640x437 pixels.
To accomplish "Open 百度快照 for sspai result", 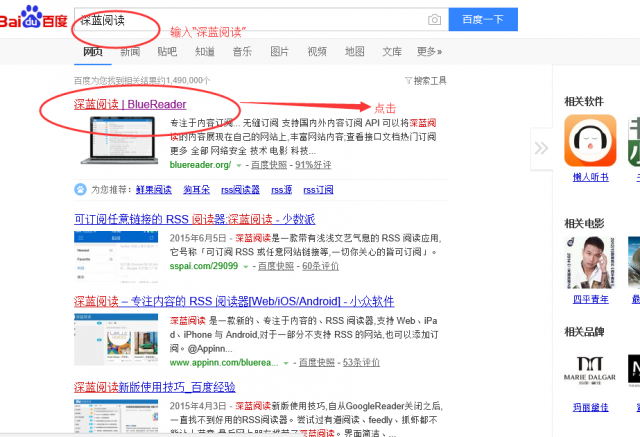I will (x=276, y=266).
